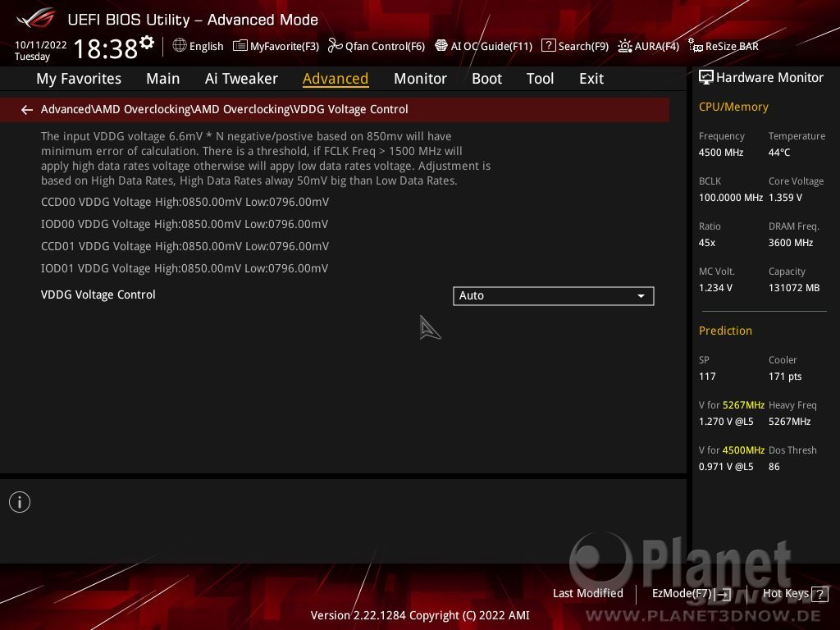The width and height of the screenshot is (840, 630).
Task: Click the Capacity value 131072 MB
Action: (x=794, y=288)
